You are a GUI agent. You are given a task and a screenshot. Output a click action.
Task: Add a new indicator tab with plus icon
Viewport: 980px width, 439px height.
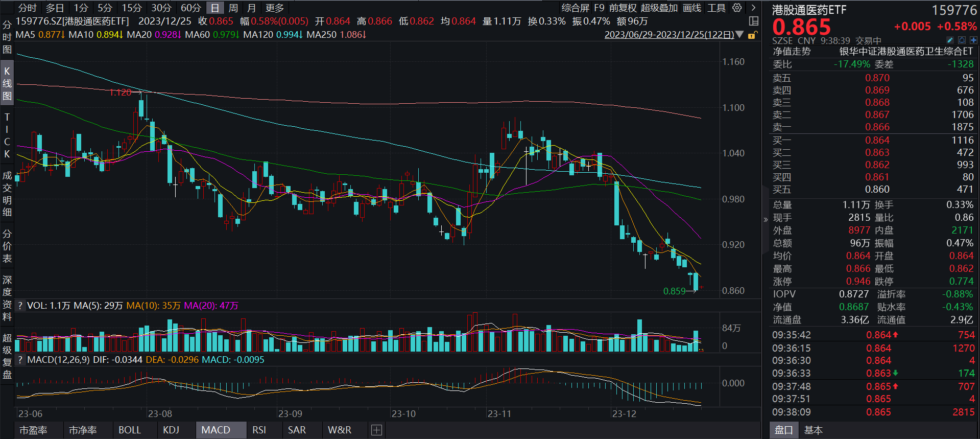(x=376, y=430)
